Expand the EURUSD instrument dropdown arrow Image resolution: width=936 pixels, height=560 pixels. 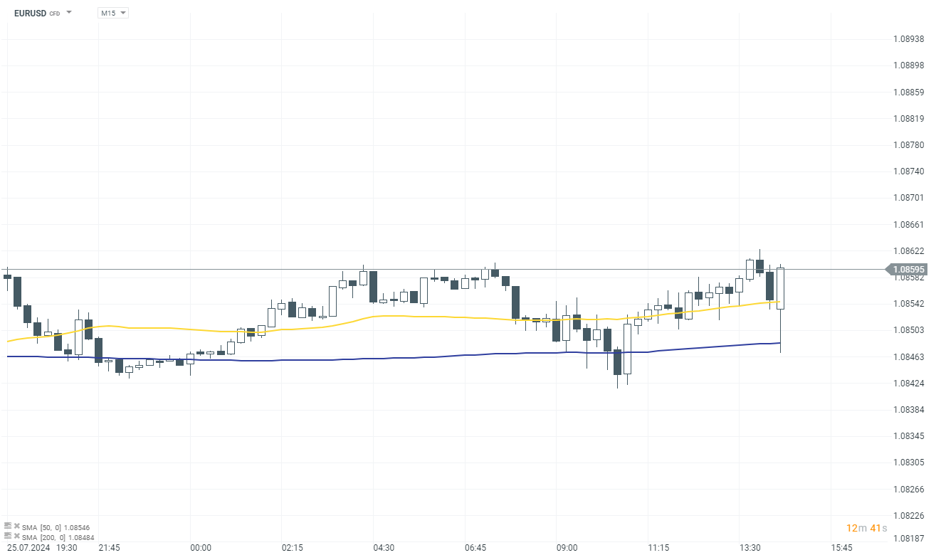coord(69,13)
